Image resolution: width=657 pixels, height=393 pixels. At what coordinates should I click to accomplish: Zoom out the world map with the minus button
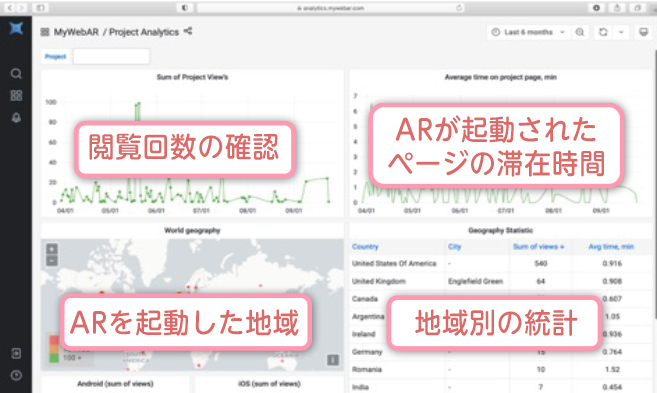(52, 261)
